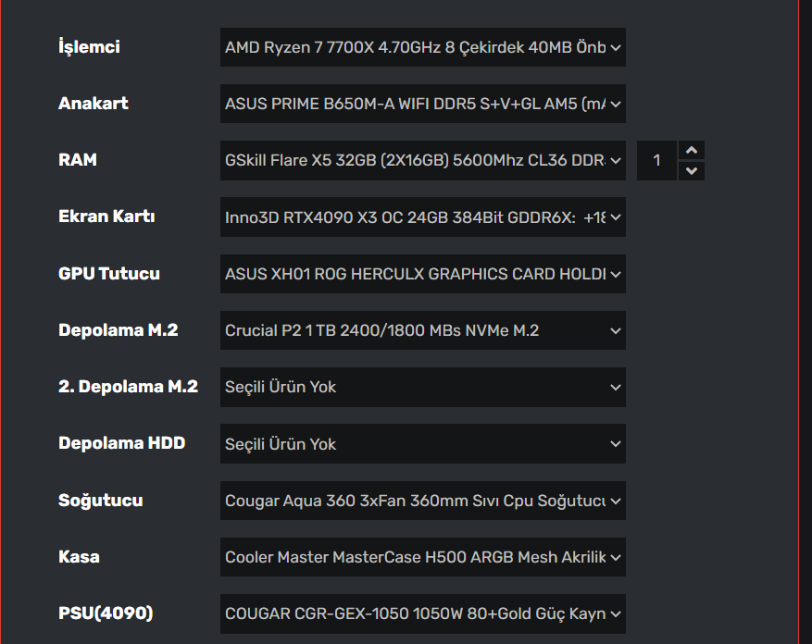This screenshot has width=812, height=644.
Task: Click the chevron arrow on Ekran Kartı selector
Action: click(x=616, y=217)
